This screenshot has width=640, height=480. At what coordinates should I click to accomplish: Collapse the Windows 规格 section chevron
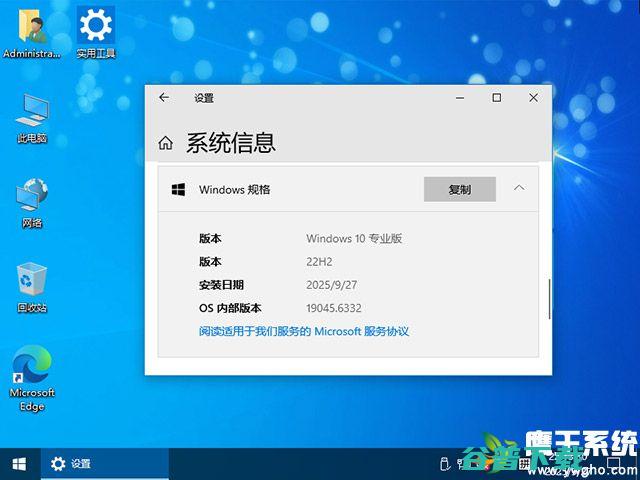[519, 188]
